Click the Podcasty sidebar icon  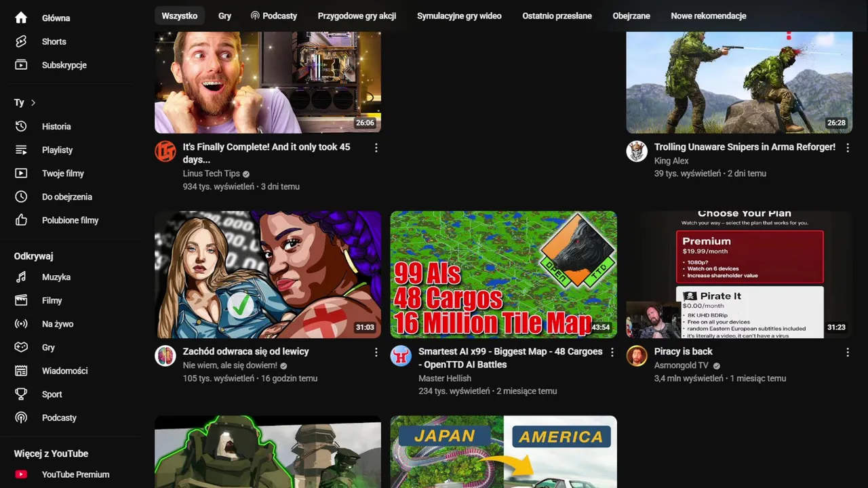(x=21, y=418)
